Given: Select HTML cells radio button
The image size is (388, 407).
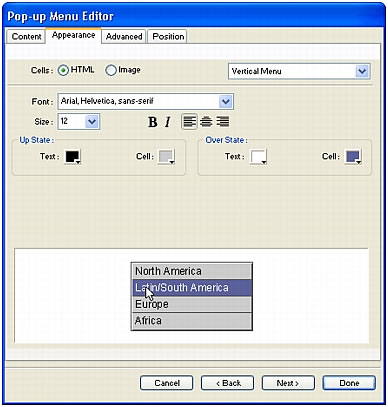Looking at the screenshot, I should pos(63,70).
